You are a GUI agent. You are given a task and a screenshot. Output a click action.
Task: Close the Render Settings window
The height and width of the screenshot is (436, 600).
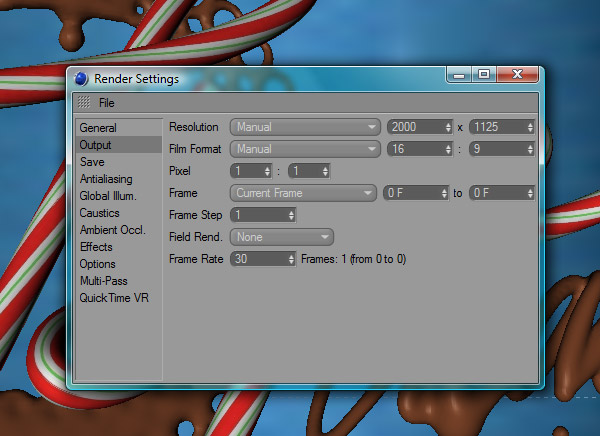click(x=517, y=74)
